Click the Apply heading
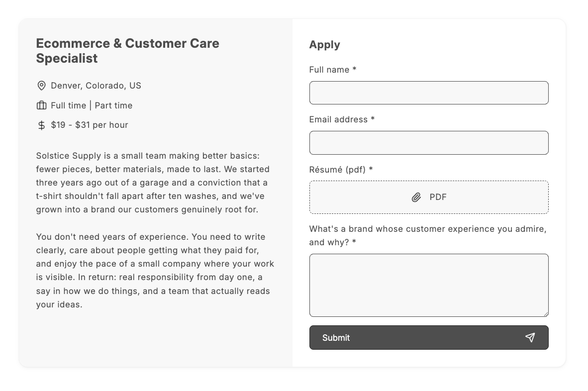This screenshot has width=588, height=391. pyautogui.click(x=324, y=45)
